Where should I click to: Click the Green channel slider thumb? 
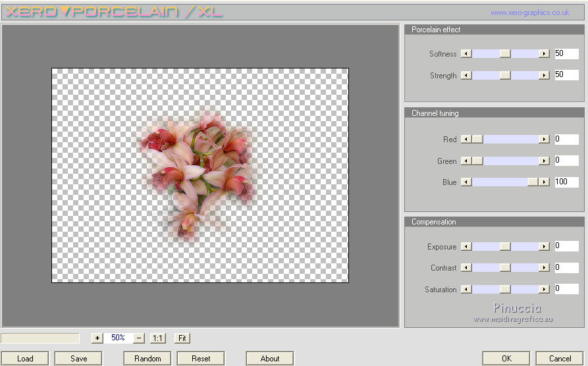click(x=477, y=161)
